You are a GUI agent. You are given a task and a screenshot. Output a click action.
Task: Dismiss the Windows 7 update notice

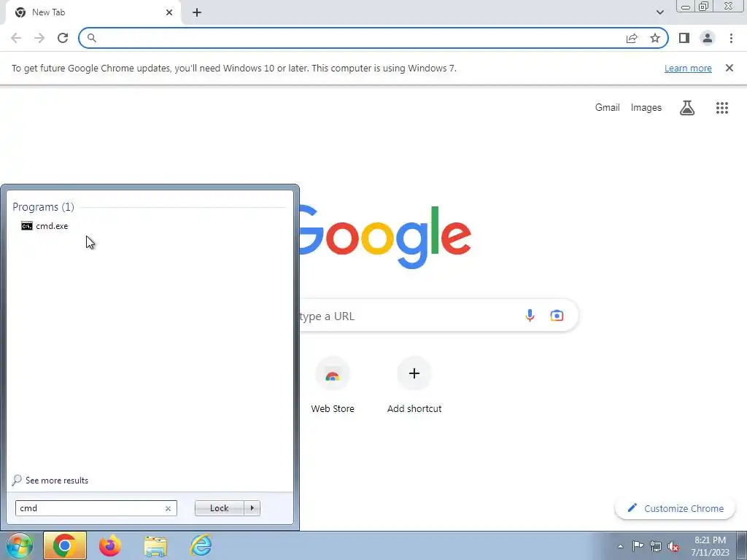(729, 68)
